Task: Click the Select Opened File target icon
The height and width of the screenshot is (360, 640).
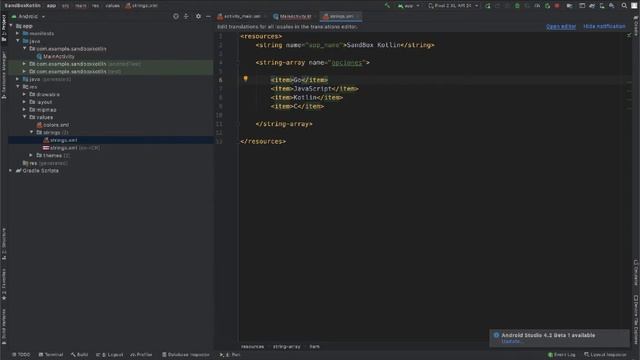Action: (176, 16)
